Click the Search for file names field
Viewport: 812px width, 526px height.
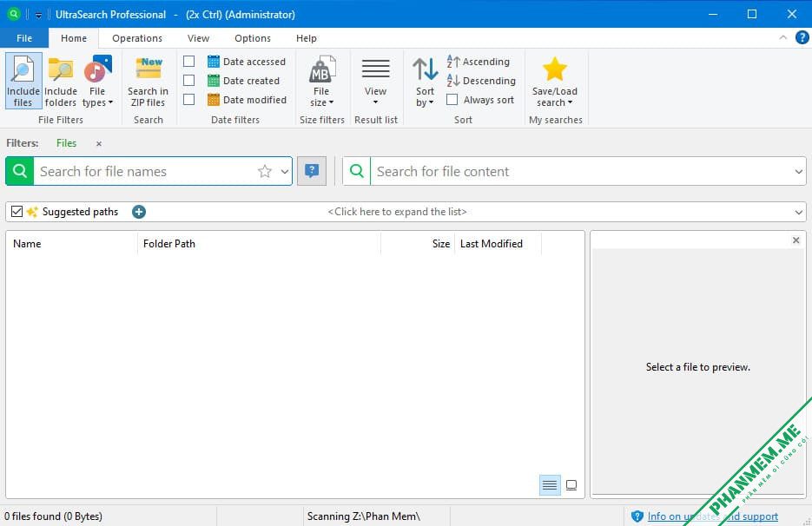point(145,171)
